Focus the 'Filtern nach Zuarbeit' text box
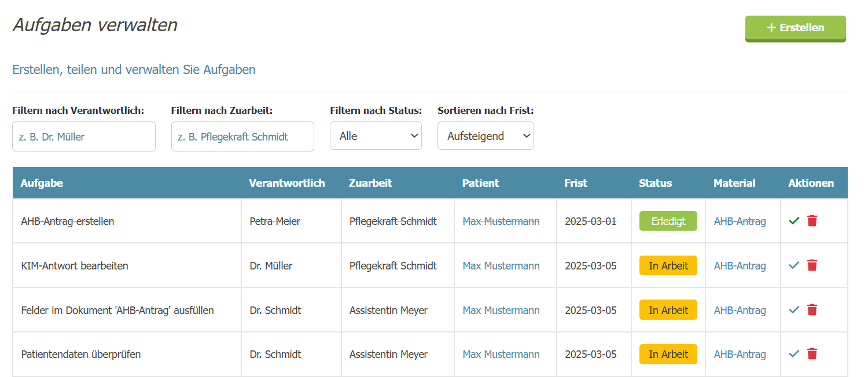The height and width of the screenshot is (377, 868). point(242,136)
